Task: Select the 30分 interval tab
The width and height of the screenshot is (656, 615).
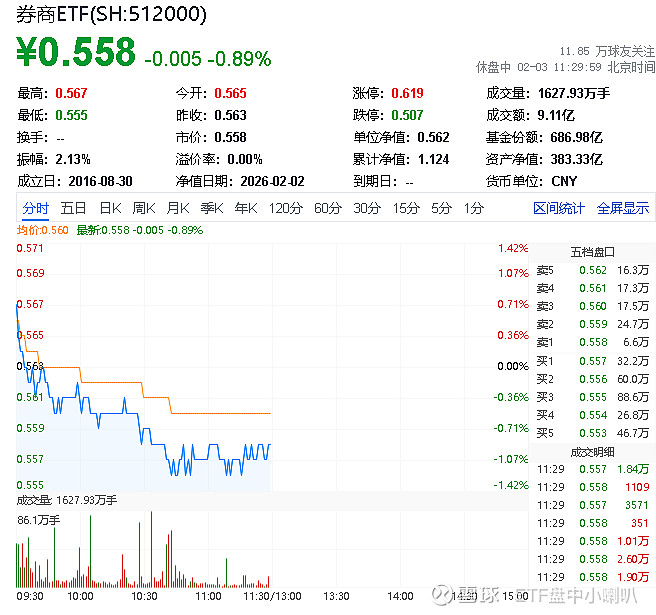Action: pyautogui.click(x=367, y=208)
